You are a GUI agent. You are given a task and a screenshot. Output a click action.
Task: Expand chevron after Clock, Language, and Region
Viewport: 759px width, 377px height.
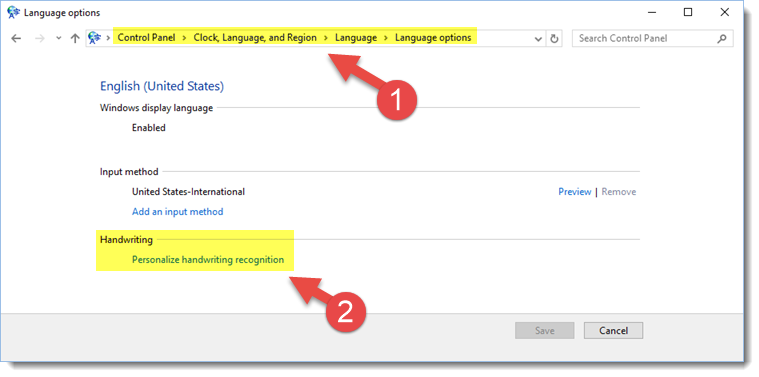[326, 38]
